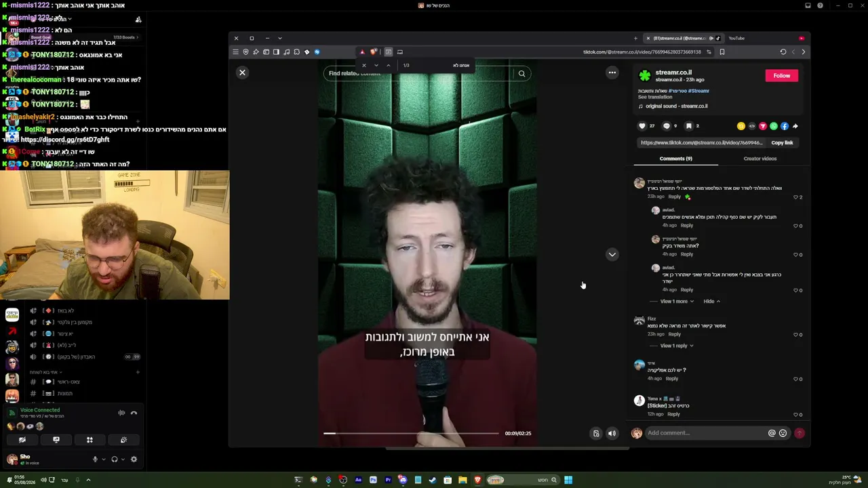Screen dimensions: 868x488
Task: Insert mention with @ icon in comment box
Action: click(x=772, y=433)
